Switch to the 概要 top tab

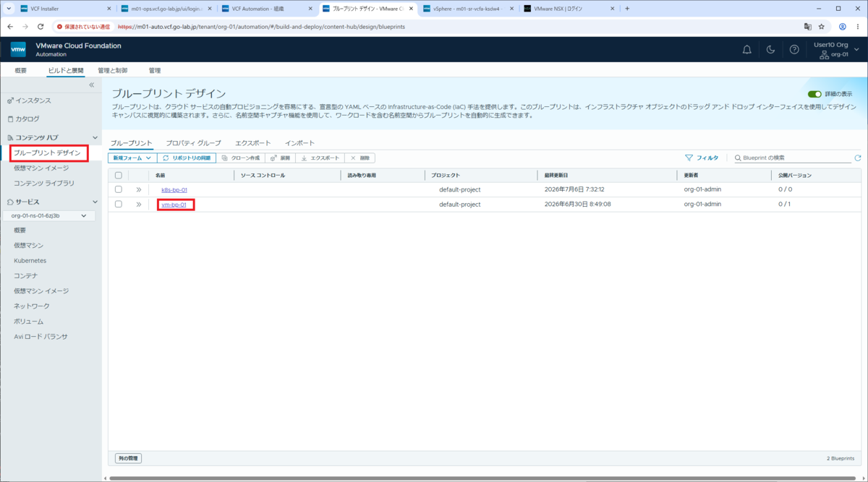pyautogui.click(x=20, y=71)
